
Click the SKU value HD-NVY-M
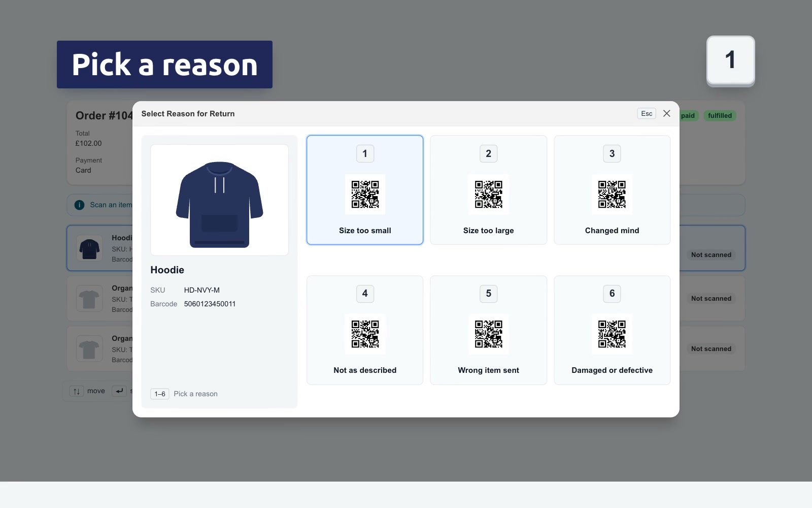tap(201, 290)
